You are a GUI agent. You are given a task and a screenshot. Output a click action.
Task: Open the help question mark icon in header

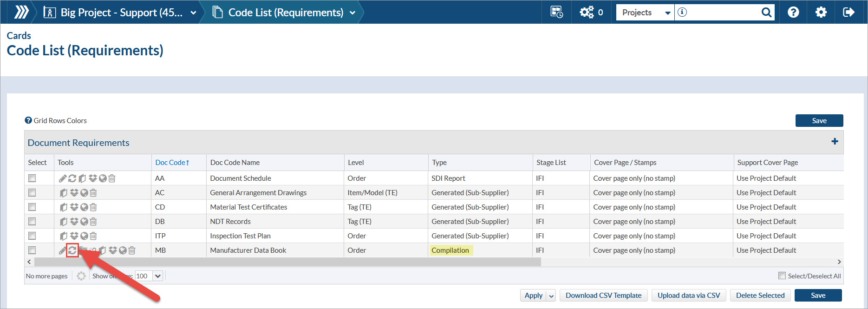(x=793, y=13)
